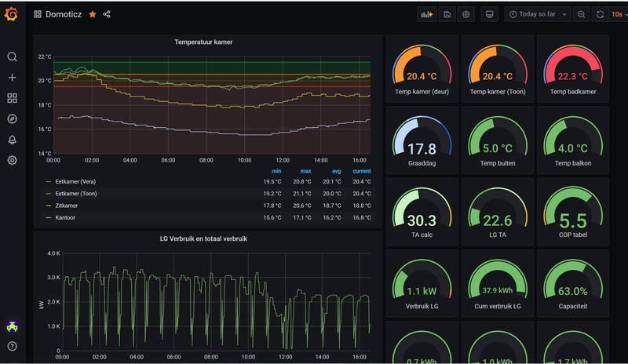Open the user profile avatar
This screenshot has height=364, width=628.
tap(12, 326)
